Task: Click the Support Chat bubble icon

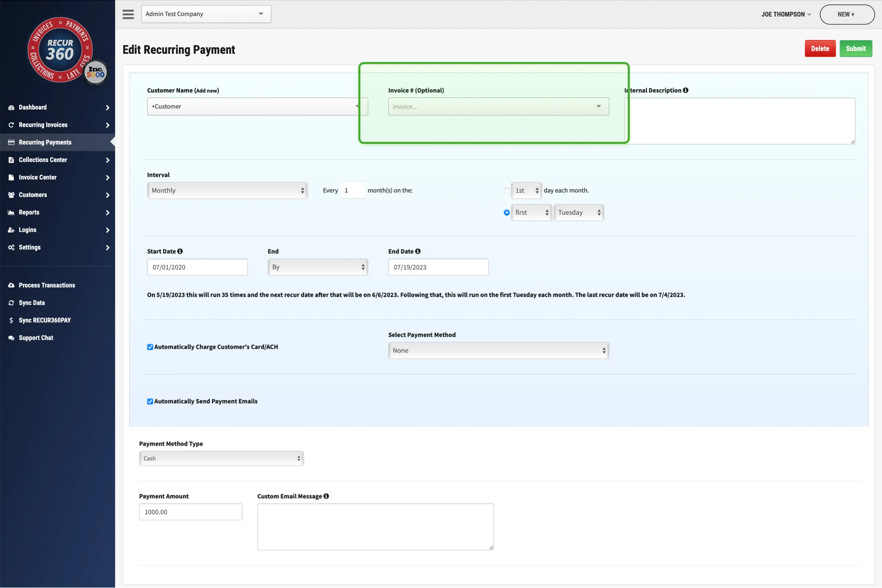Action: (11, 338)
